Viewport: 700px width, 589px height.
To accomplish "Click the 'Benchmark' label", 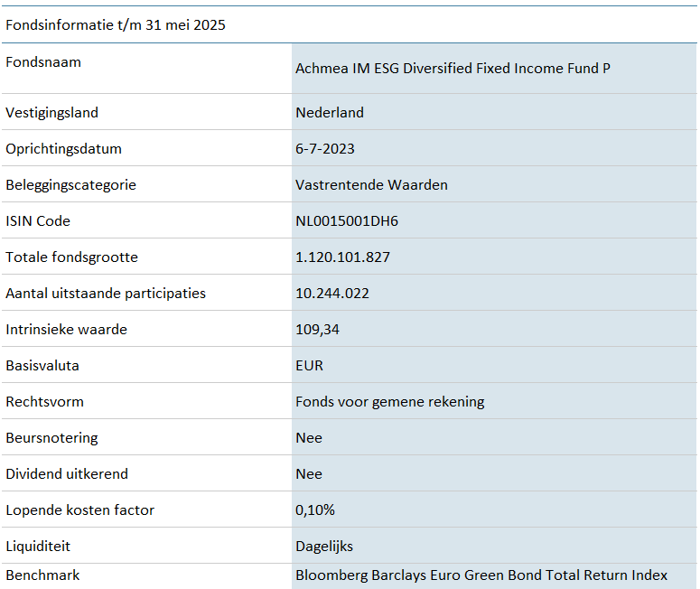I will pyautogui.click(x=42, y=575).
